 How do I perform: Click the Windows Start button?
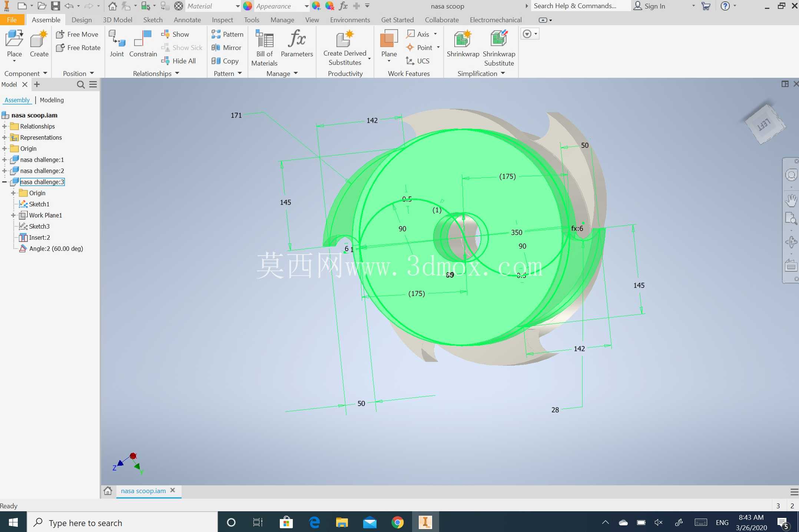[x=13, y=522]
